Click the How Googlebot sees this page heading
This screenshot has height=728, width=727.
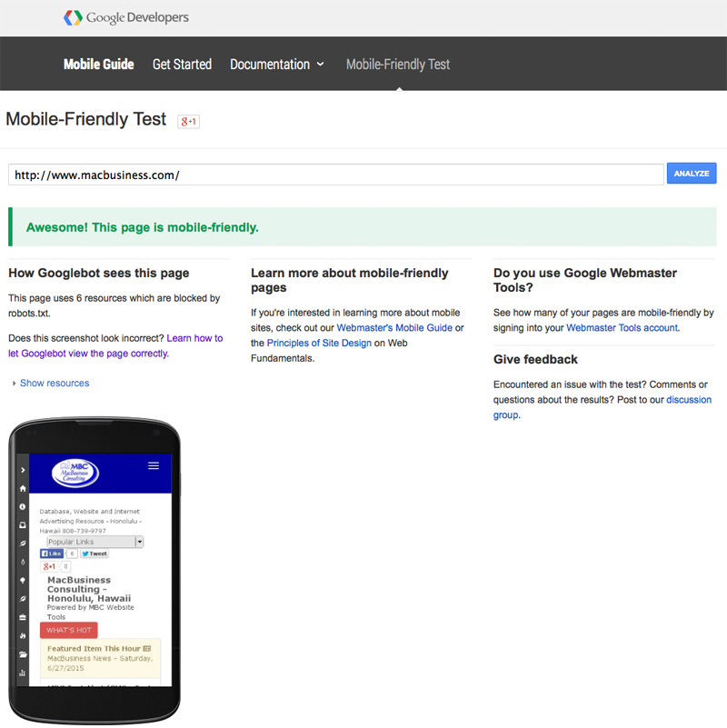click(x=99, y=273)
